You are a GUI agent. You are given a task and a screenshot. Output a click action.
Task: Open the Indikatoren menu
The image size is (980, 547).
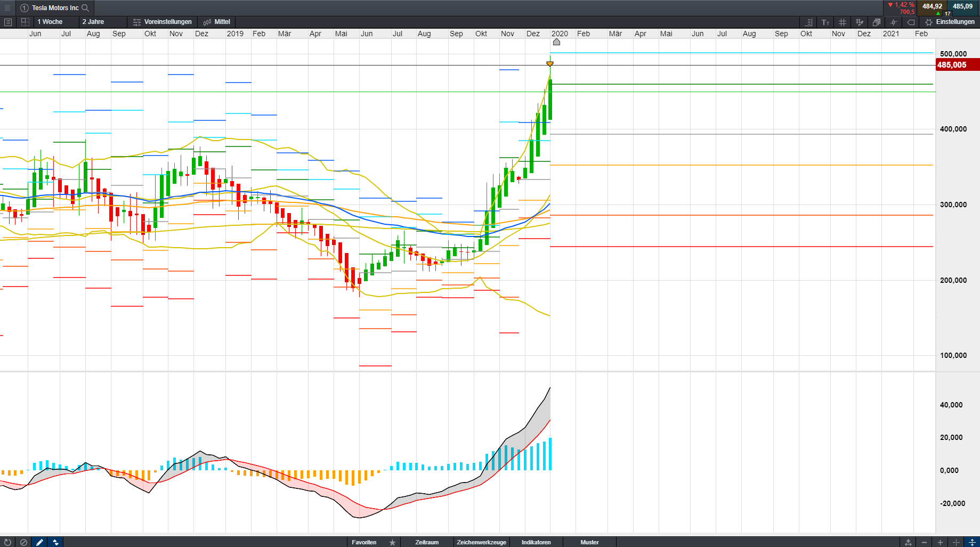coord(536,542)
